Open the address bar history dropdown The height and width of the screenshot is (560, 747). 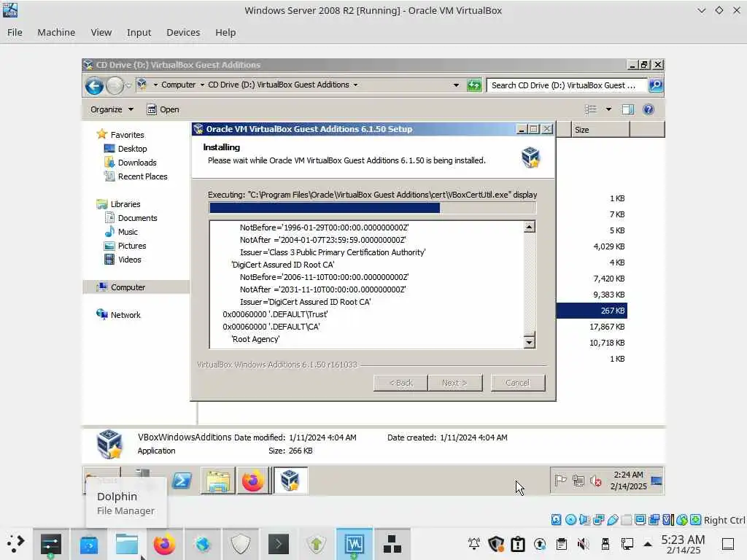[x=457, y=85]
